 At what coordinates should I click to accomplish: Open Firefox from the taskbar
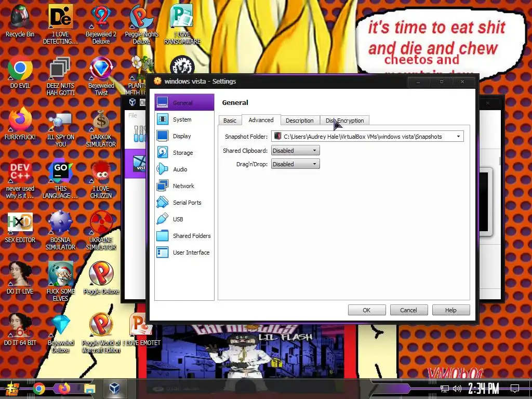pos(64,388)
